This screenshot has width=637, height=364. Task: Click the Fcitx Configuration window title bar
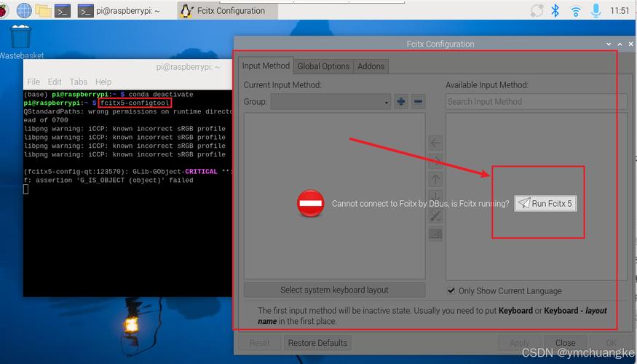tap(440, 44)
